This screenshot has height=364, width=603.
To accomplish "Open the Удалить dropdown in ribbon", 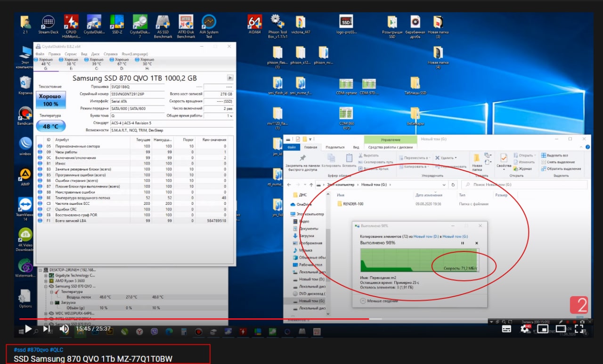I will (x=447, y=158).
